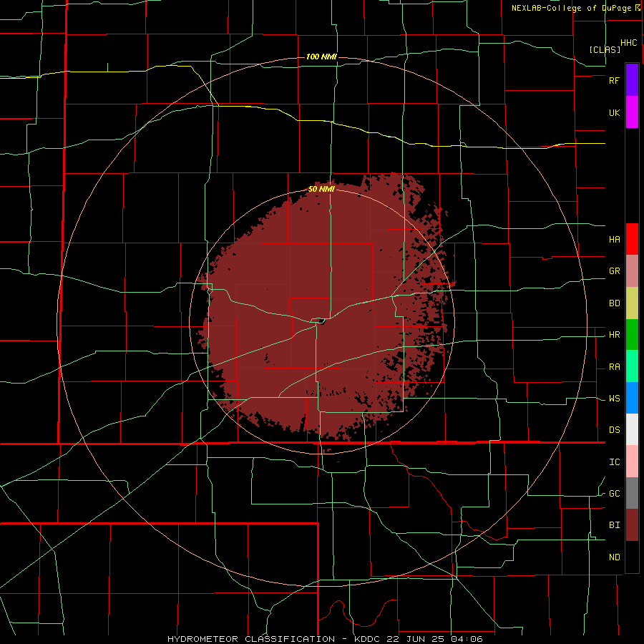Click the GR legend label
Image resolution: width=644 pixels, height=644 pixels.
click(x=614, y=271)
